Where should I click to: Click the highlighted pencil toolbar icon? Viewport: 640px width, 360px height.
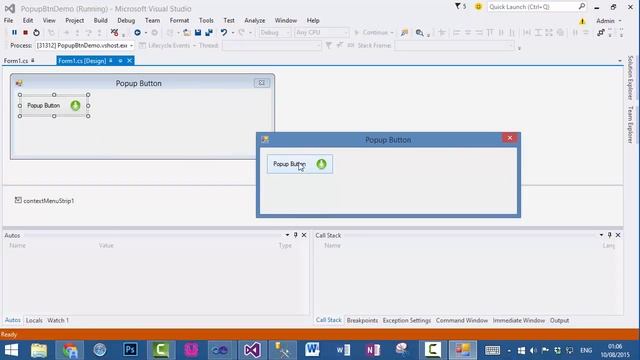404,32
